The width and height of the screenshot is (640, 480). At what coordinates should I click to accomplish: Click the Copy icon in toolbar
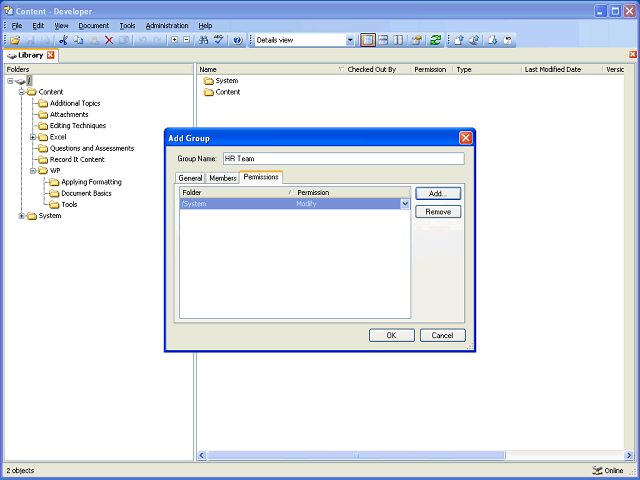(78, 40)
